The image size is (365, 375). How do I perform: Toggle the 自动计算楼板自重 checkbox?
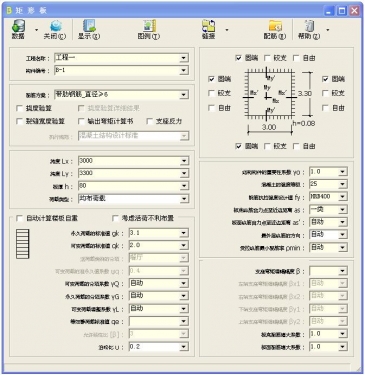(x=20, y=218)
